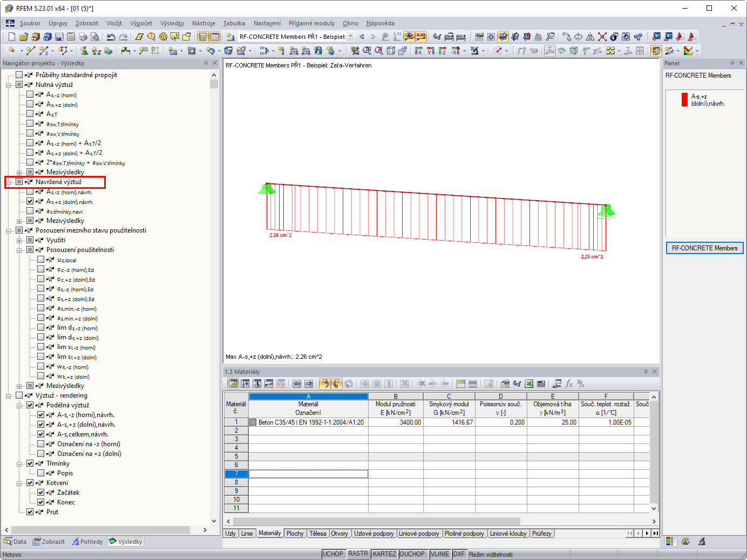Uncheck As,+z (dolní),návrh. checkbox

pos(30,201)
